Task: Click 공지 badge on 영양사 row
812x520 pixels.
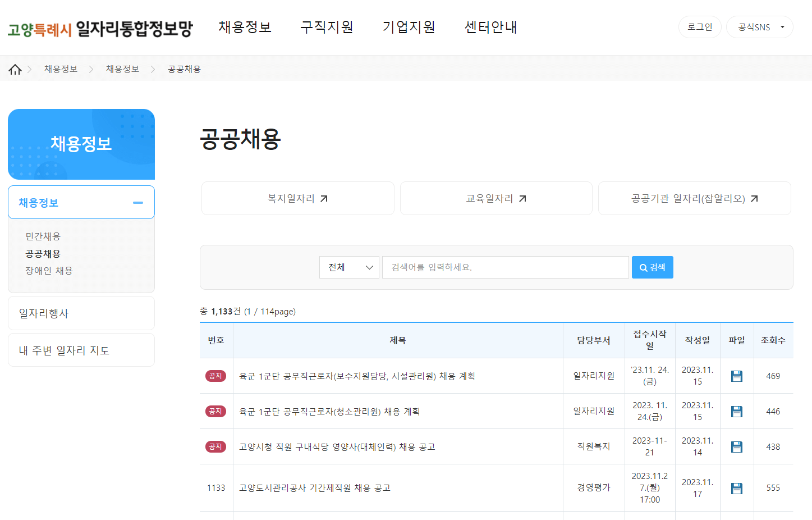Action: (215, 447)
